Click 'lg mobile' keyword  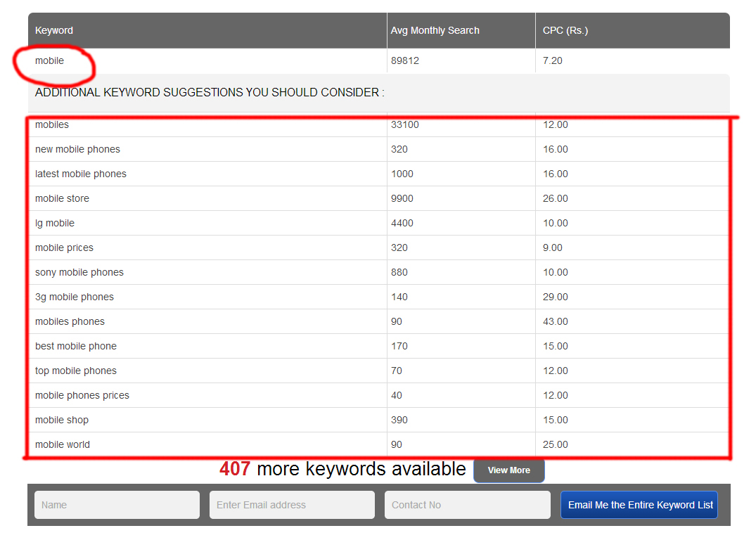(55, 223)
